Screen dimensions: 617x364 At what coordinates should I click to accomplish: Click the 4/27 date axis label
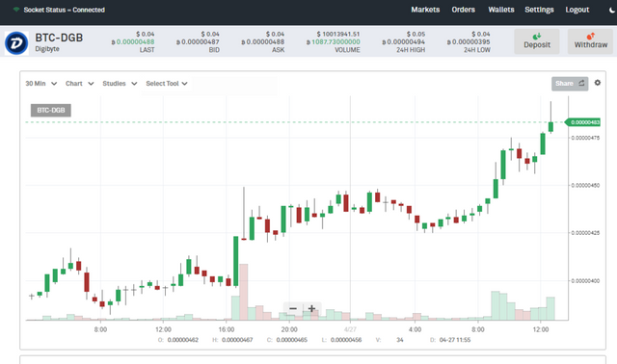point(350,329)
